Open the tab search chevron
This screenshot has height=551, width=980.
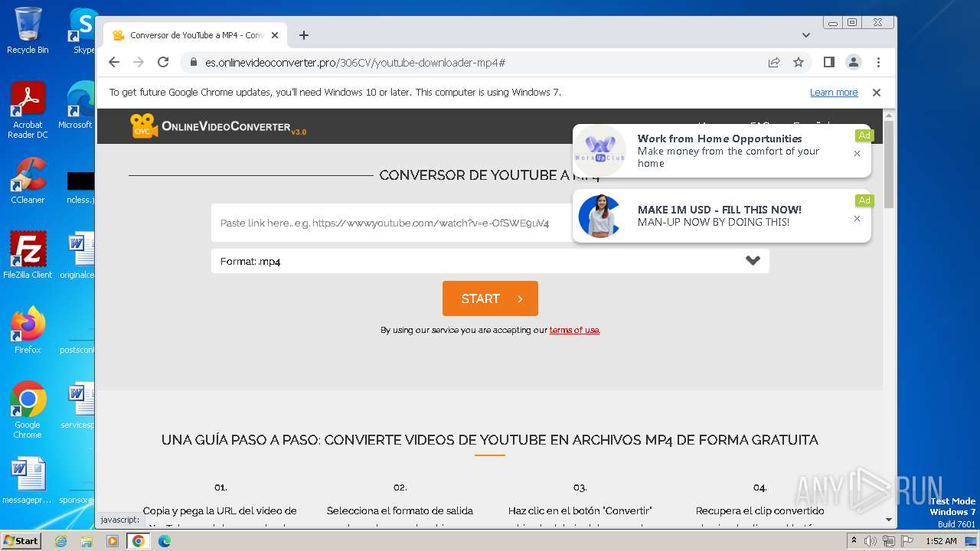806,35
